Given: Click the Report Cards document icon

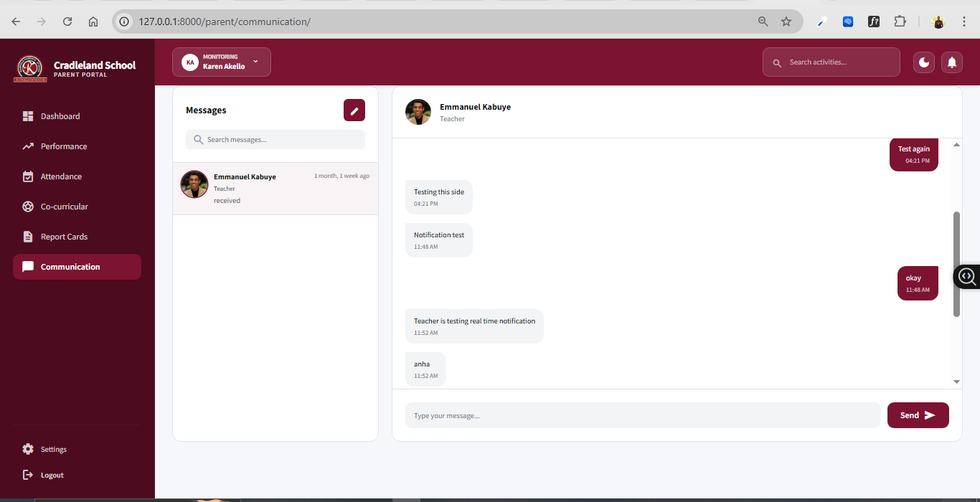Looking at the screenshot, I should [28, 237].
